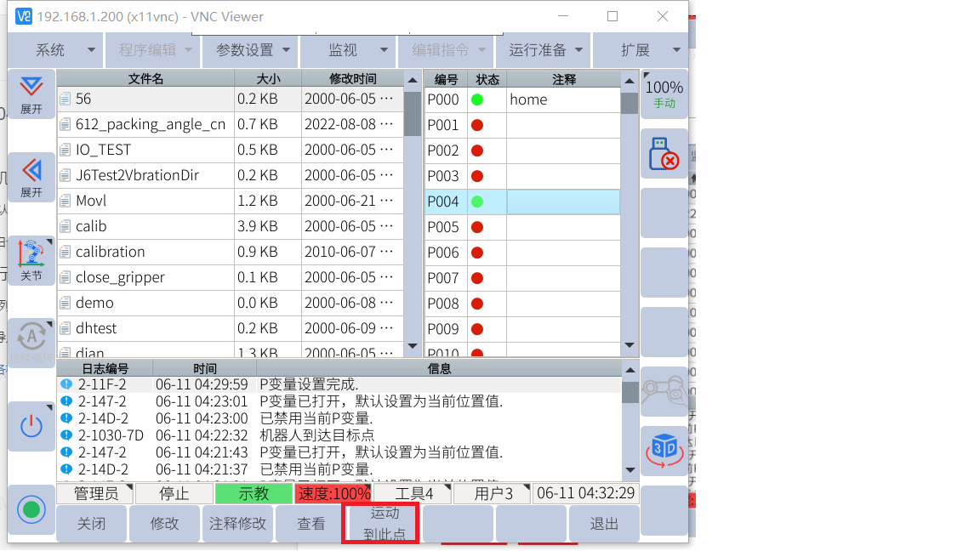Image resolution: width=980 pixels, height=551 pixels.
Task: Toggle the red status dot of P001
Action: coord(477,125)
